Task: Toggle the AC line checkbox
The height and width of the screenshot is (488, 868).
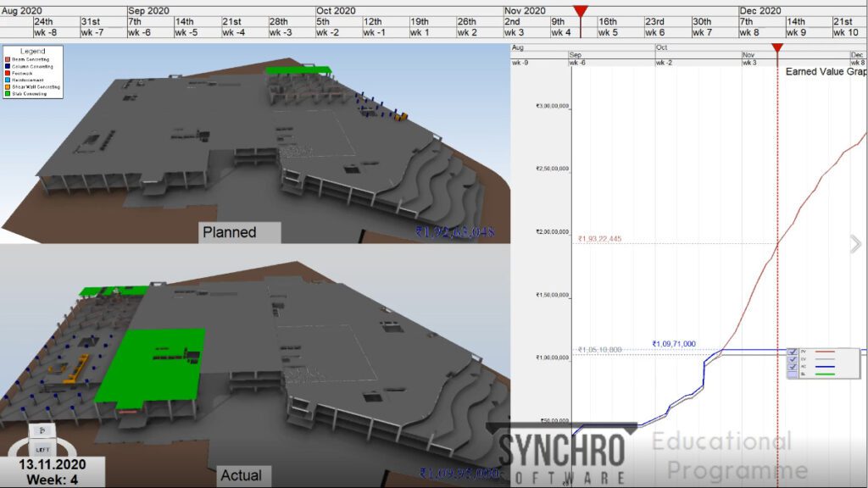Action: (792, 367)
